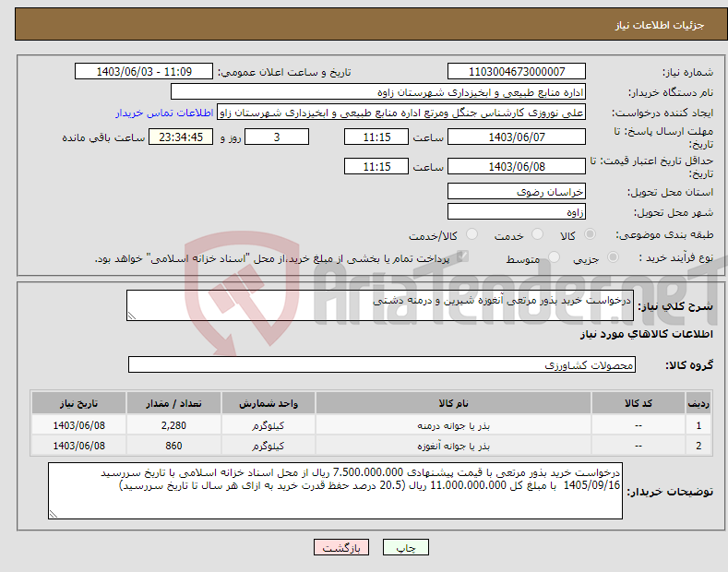
Task: Click the buyer notes textarea resize handle
Action: [x=54, y=514]
